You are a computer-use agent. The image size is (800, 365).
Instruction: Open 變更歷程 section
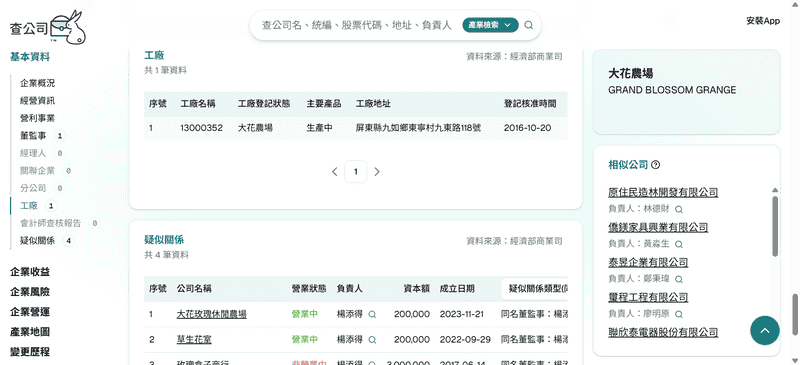click(x=30, y=352)
